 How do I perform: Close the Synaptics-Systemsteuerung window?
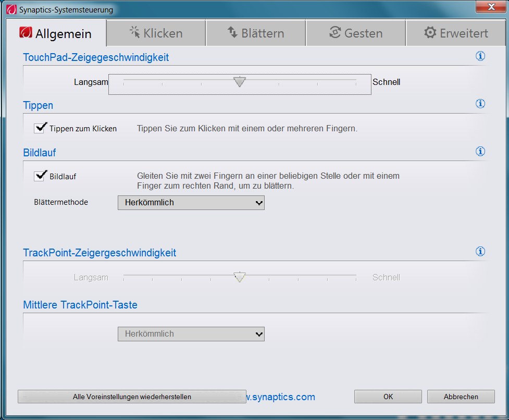coord(491,6)
